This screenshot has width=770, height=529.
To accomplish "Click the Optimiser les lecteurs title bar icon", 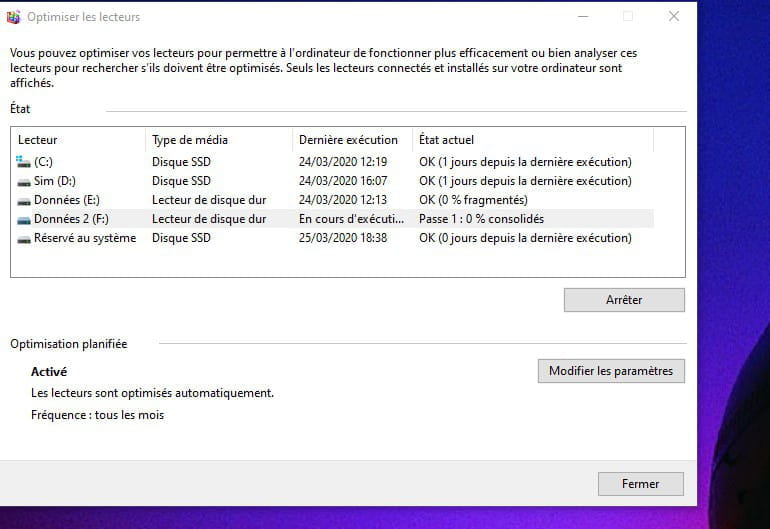I will coord(13,17).
